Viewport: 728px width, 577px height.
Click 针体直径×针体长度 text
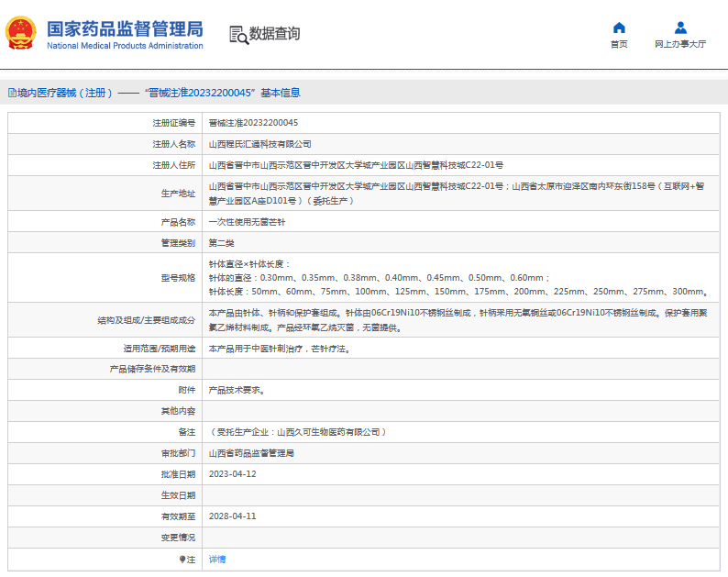coord(249,264)
